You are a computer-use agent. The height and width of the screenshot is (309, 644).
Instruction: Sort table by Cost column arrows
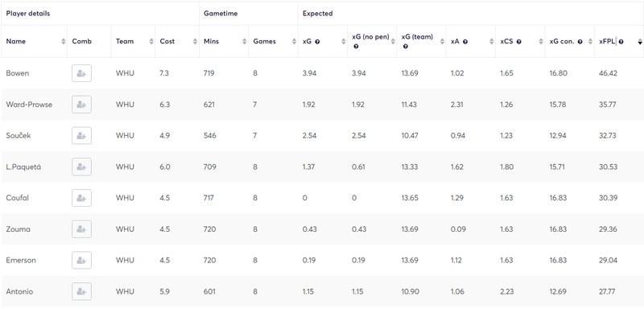pos(195,42)
